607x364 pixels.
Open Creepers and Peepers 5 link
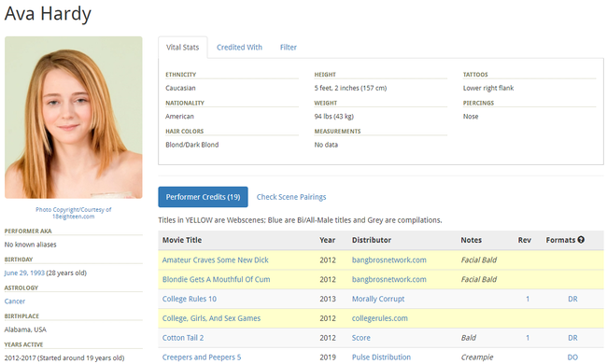[x=202, y=357]
